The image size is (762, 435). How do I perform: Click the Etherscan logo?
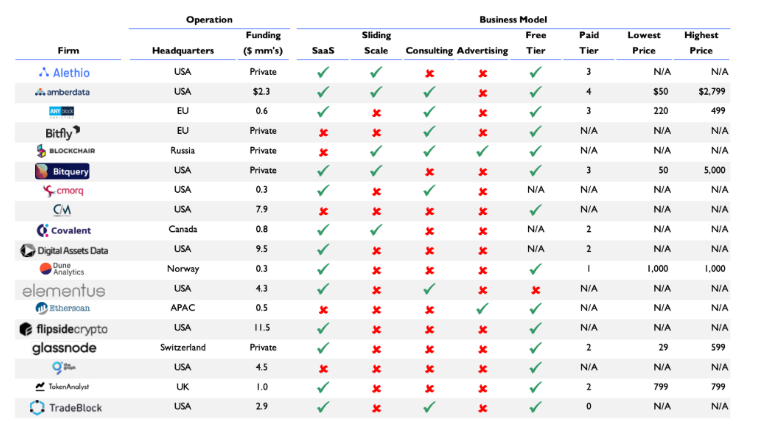pos(63,308)
